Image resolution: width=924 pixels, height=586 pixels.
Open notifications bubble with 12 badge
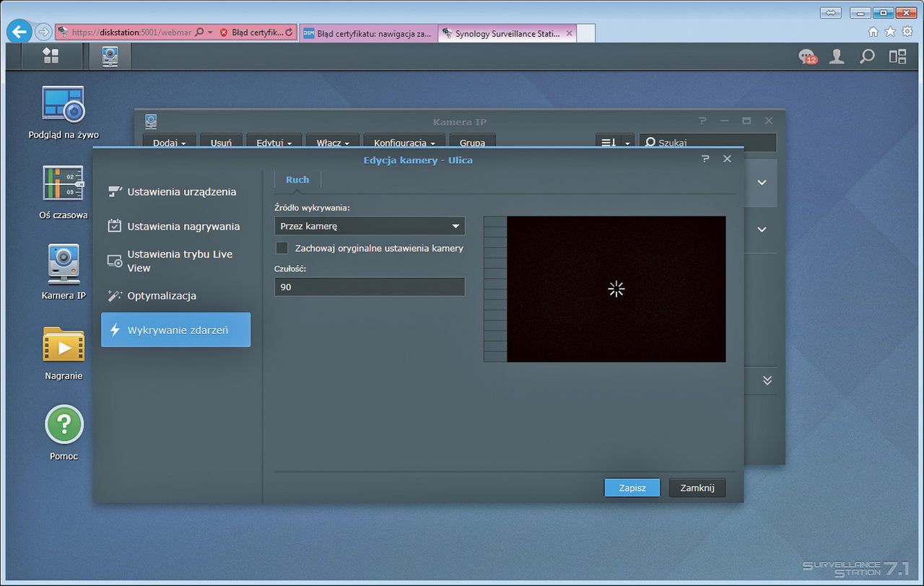coord(807,57)
